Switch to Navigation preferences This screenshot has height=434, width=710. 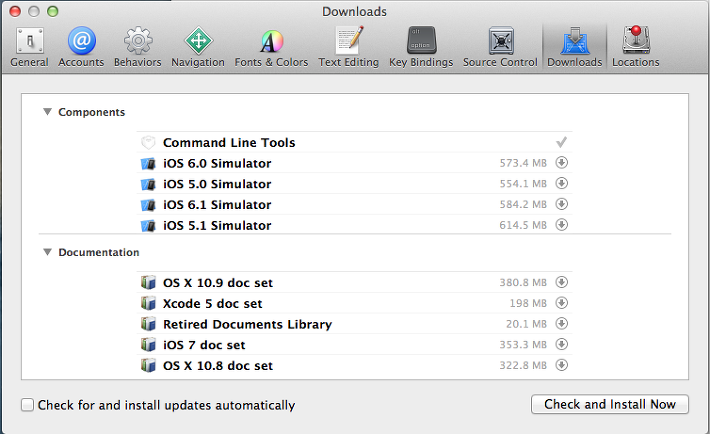click(198, 47)
